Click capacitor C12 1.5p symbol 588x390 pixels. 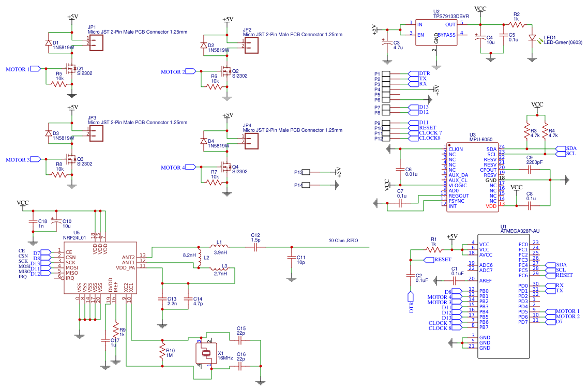pyautogui.click(x=255, y=247)
